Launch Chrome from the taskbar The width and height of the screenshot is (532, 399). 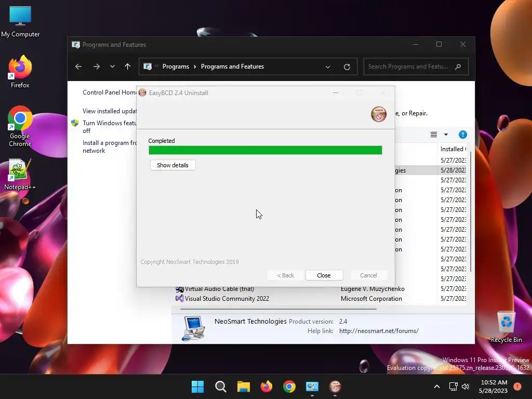click(x=289, y=387)
